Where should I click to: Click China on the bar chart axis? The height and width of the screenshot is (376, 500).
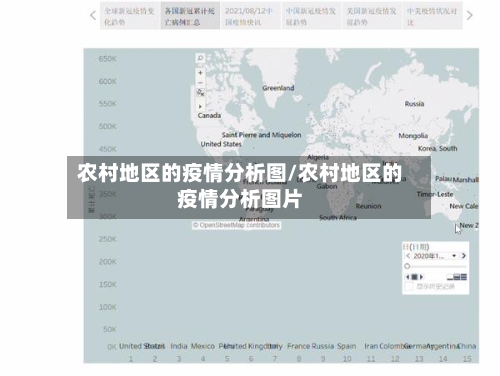click(467, 346)
